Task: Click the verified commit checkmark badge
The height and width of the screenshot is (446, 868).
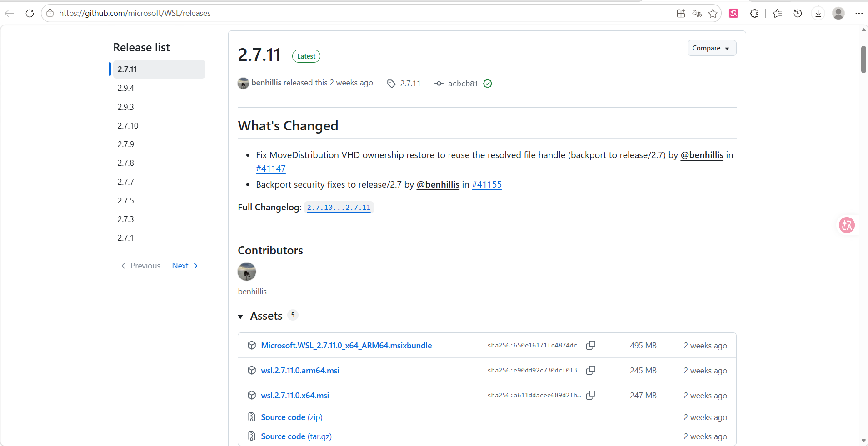Action: pos(488,84)
